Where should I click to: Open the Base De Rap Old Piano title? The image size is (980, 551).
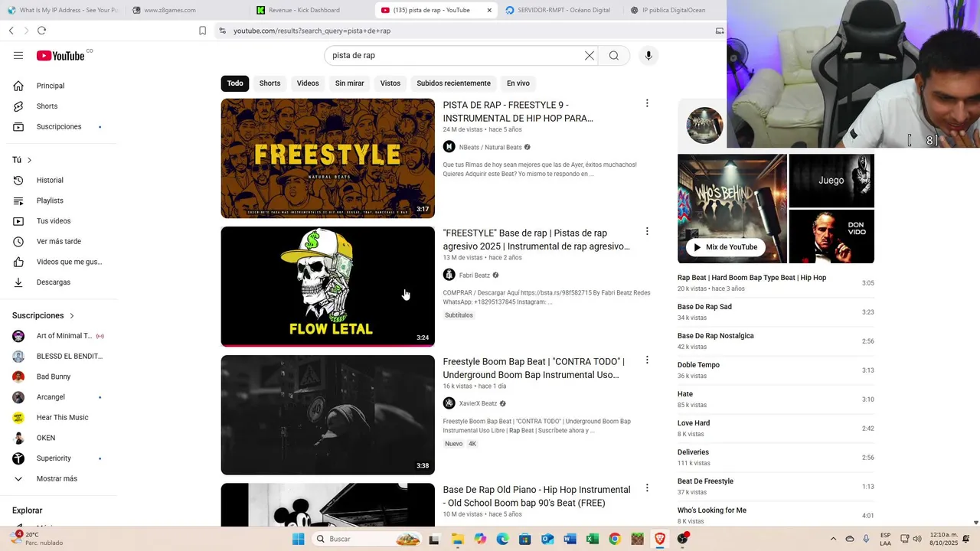pyautogui.click(x=537, y=497)
